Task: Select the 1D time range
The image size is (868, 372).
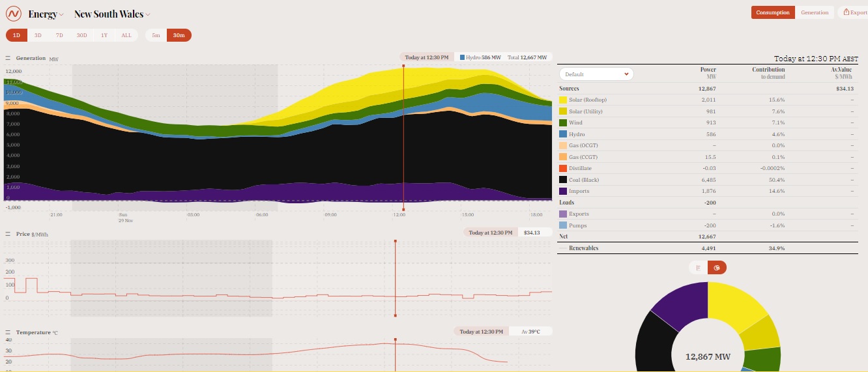Action: [17, 35]
